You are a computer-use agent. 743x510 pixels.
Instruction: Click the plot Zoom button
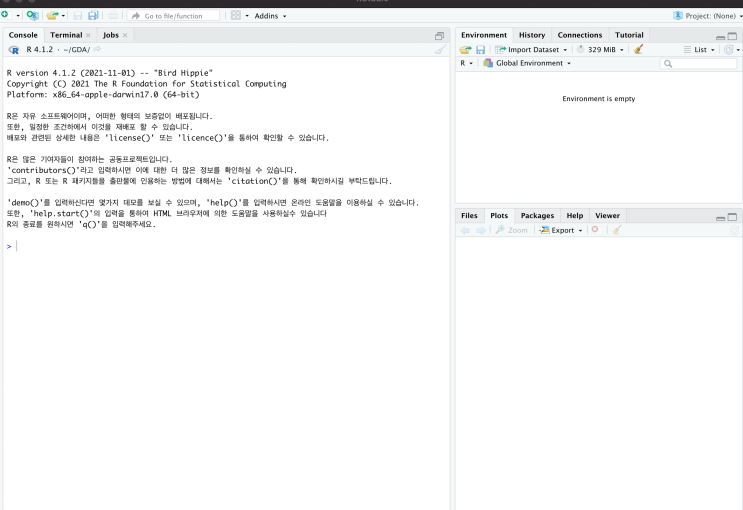[511, 230]
